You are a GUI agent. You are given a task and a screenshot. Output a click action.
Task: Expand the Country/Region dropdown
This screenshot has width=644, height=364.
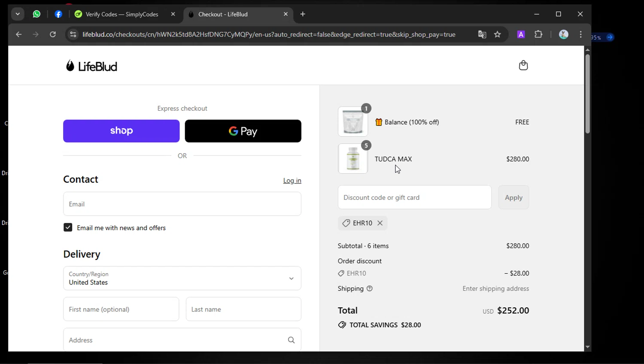pos(182,278)
